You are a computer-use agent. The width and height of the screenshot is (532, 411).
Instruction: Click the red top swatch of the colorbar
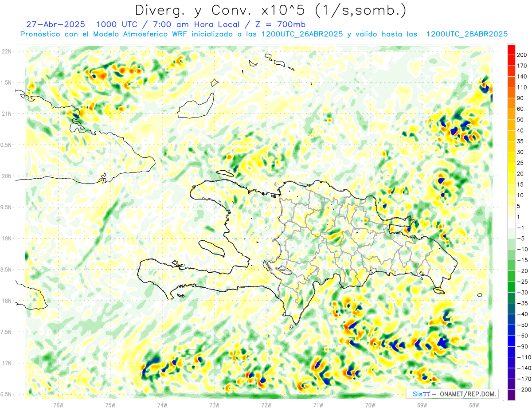(511, 49)
